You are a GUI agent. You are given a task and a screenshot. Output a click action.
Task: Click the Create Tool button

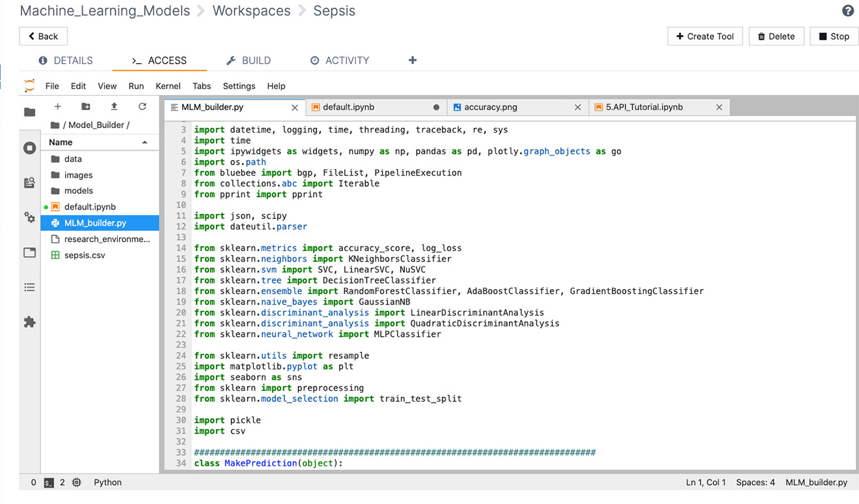click(x=705, y=36)
